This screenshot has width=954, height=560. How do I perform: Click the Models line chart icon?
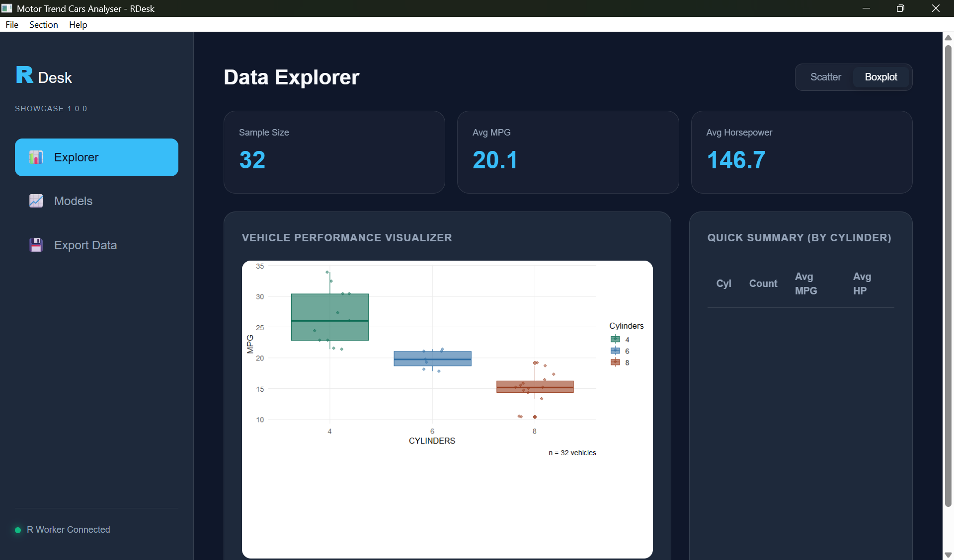pyautogui.click(x=35, y=201)
